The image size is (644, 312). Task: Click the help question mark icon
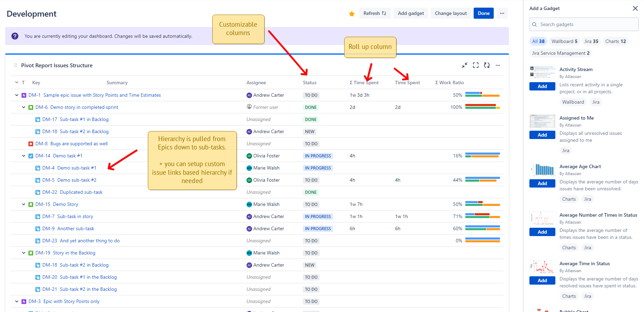point(15,36)
